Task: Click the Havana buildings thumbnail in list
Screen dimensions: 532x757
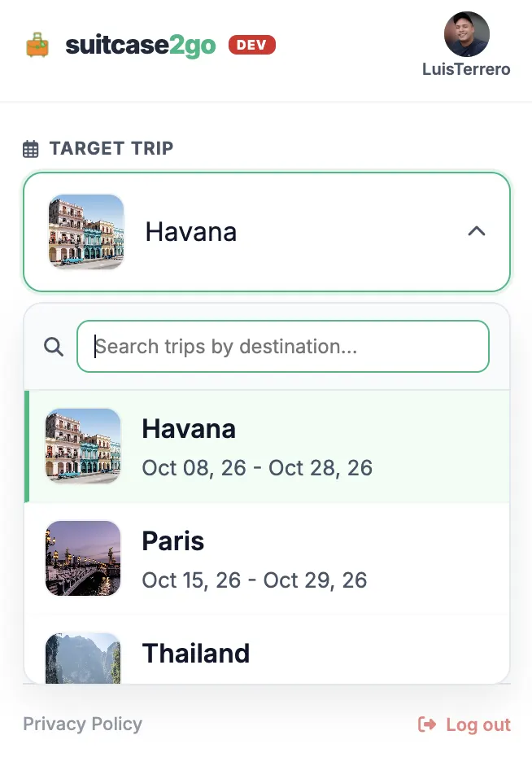Action: pyautogui.click(x=83, y=446)
